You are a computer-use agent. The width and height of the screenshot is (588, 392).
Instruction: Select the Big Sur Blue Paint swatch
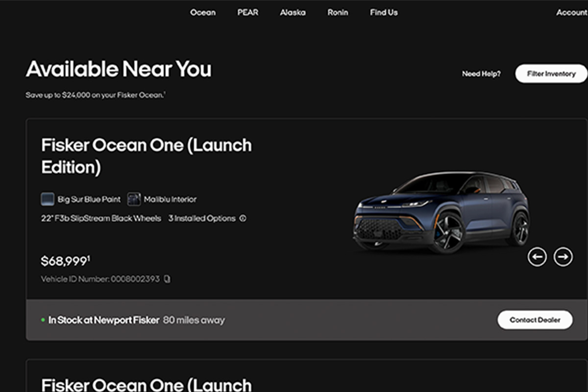click(48, 199)
